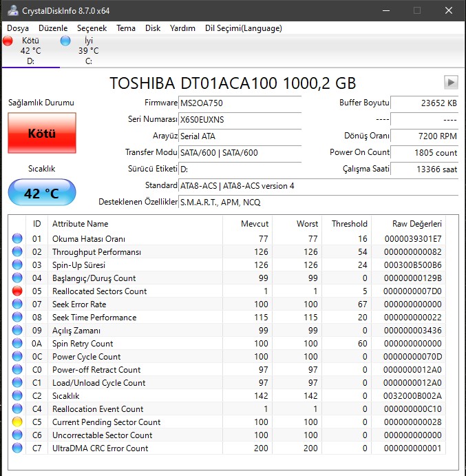This screenshot has height=476, width=466.
Task: Click the red status icon for Reallocated Sectors Count
Action: [17, 291]
